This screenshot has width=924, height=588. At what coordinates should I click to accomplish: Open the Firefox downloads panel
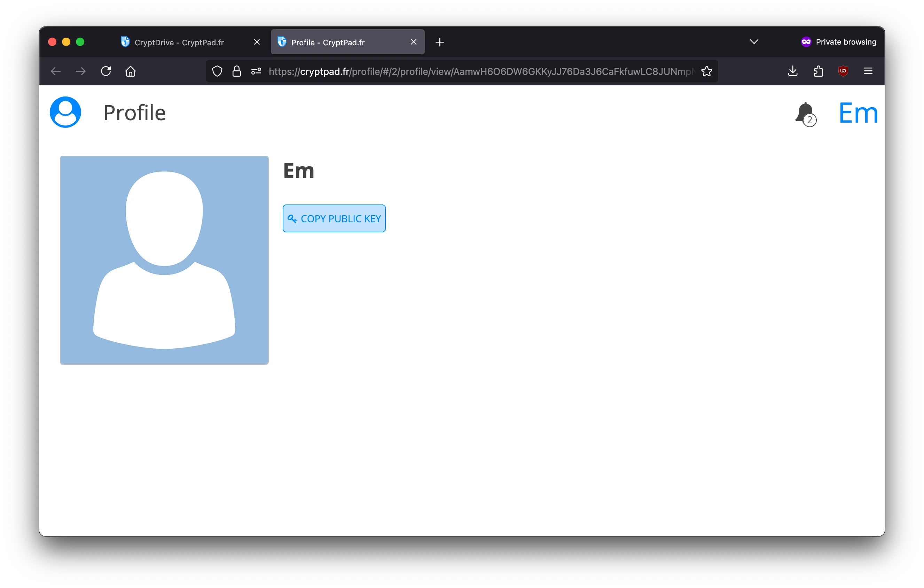(x=792, y=71)
